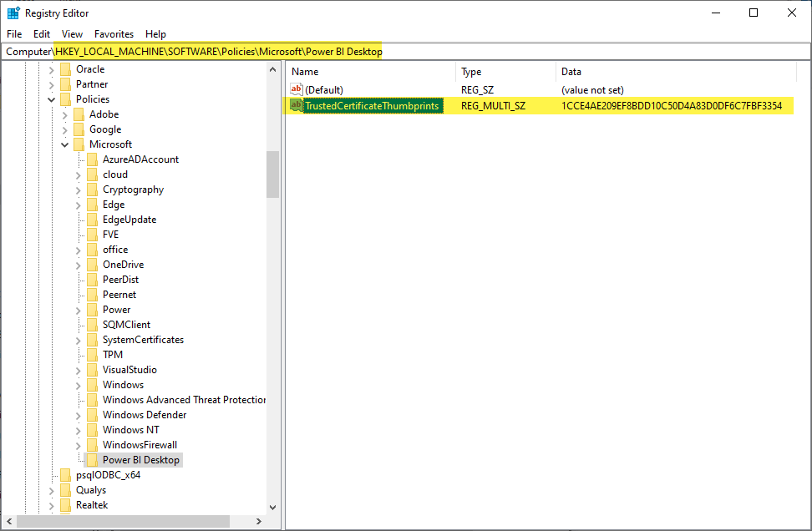Expand the Qualys key
The height and width of the screenshot is (531, 812).
51,489
